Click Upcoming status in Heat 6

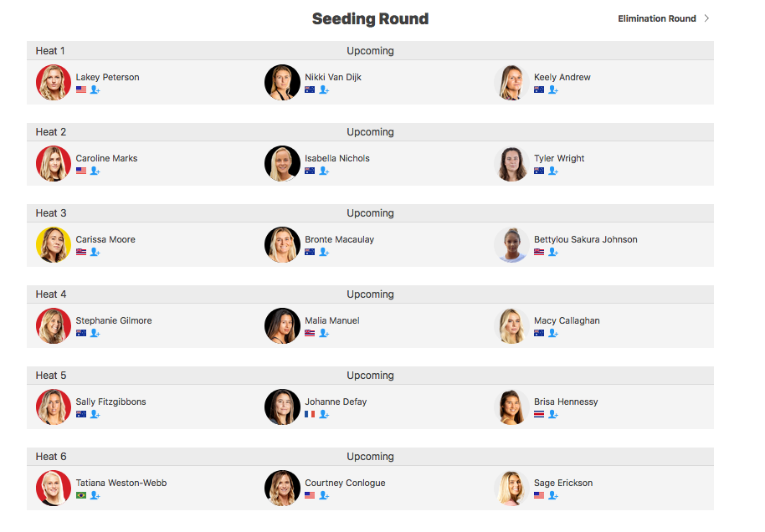[370, 457]
